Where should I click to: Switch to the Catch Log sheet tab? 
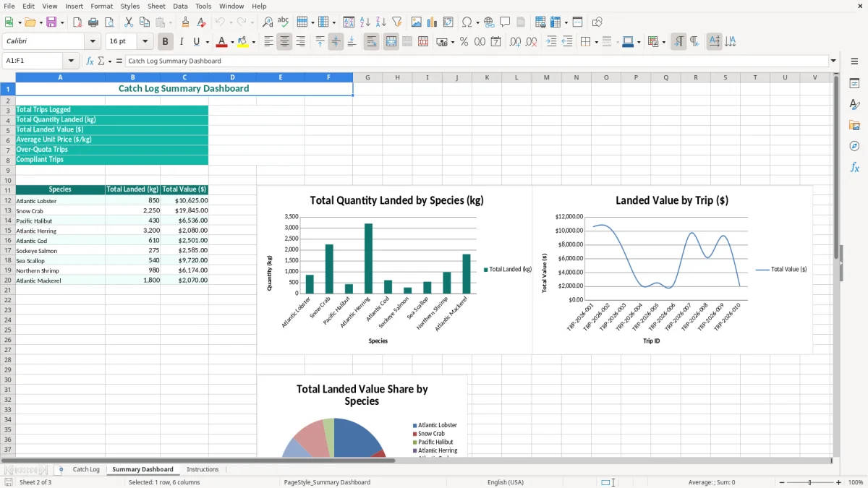(x=86, y=469)
